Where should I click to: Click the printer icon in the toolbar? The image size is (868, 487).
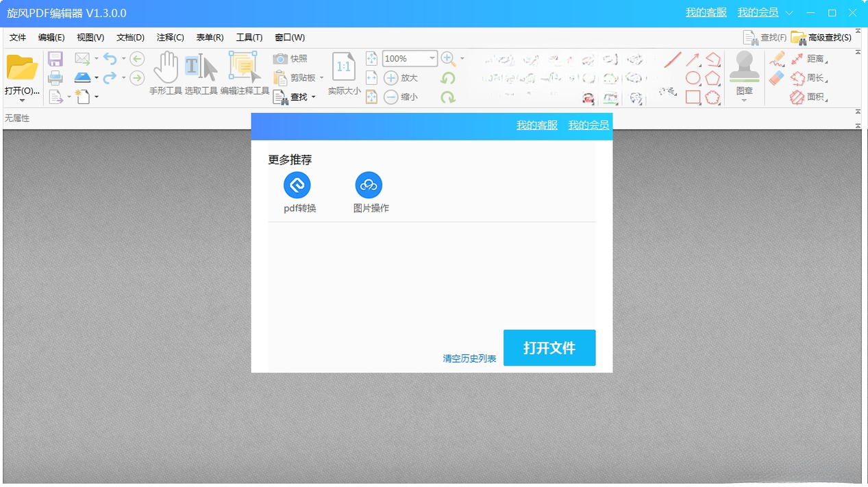[55, 78]
